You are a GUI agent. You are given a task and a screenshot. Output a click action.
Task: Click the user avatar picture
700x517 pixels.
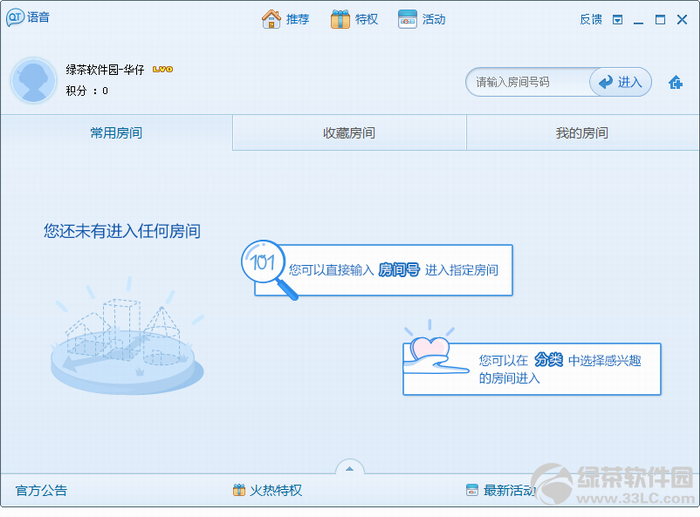point(33,80)
